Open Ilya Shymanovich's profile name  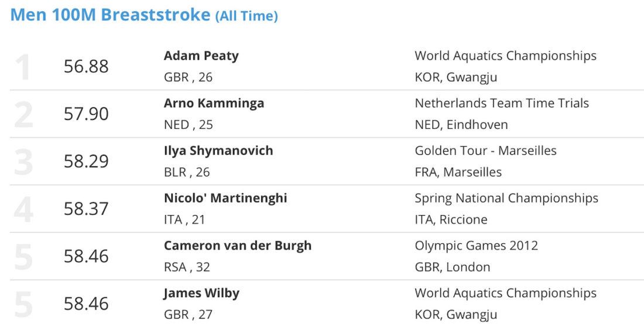point(218,151)
